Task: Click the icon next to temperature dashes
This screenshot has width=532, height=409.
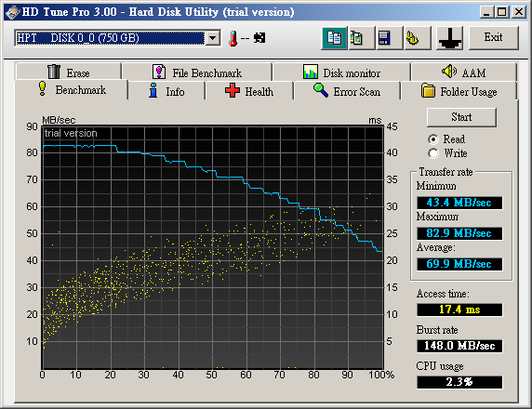Action: point(259,38)
